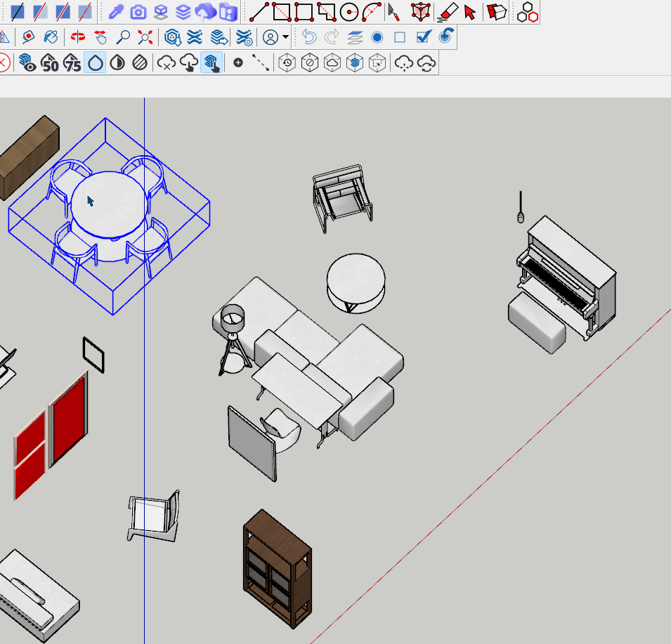Screen dimensions: 671x644
Task: Click the stacked layers icon
Action: pos(183,12)
